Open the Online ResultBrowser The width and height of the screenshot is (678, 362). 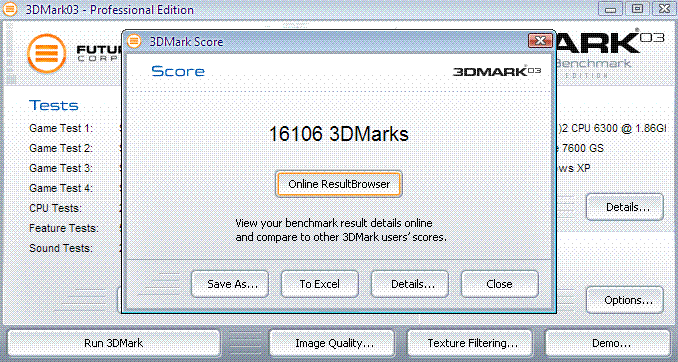(339, 184)
